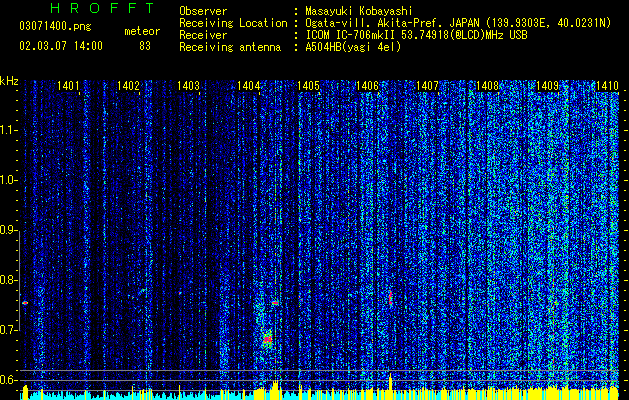The image size is (629, 400).
Task: Click the date 02.03.07 14:00
Action: [61, 46]
